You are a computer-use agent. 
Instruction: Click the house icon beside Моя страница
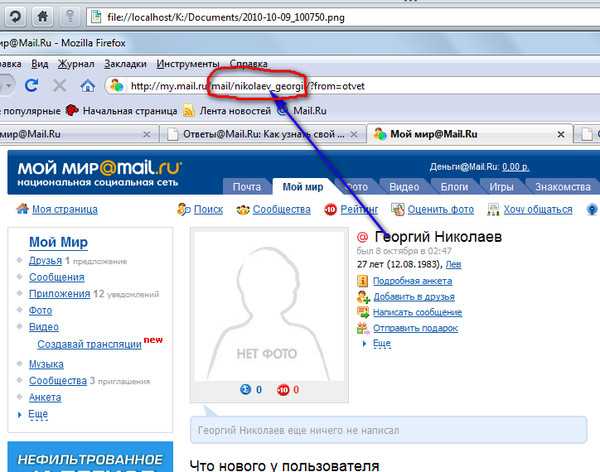(x=22, y=209)
